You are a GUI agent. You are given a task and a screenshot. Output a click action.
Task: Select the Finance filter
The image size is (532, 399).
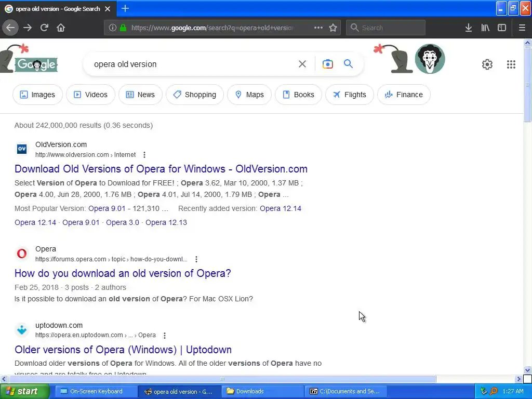coord(404,95)
